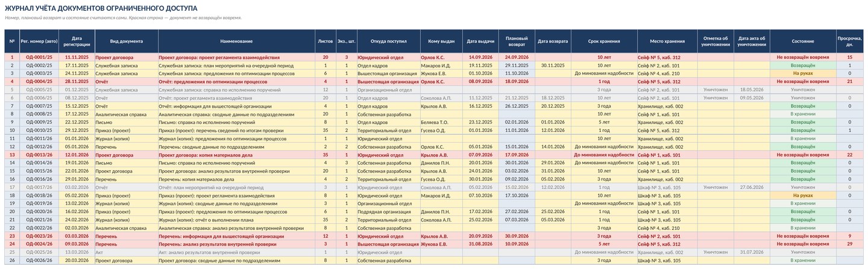Select recipient 'Макаров И.Д.' in row ОД-0002/25
Image resolution: width=868 pixels, height=269 pixels.
click(441, 65)
